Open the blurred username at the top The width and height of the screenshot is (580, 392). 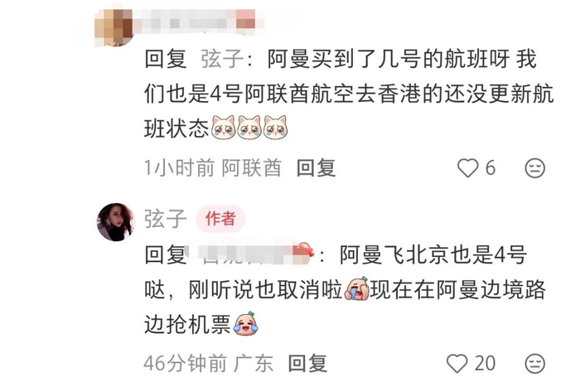[198, 22]
